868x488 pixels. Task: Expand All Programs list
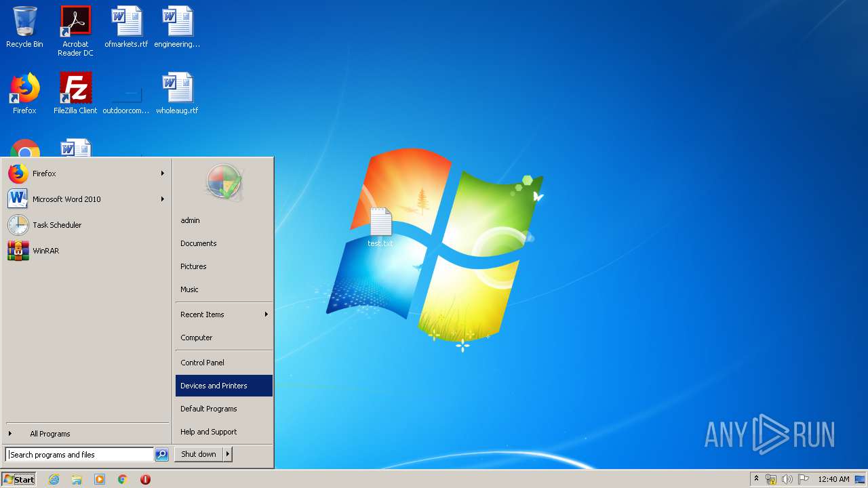(x=50, y=434)
